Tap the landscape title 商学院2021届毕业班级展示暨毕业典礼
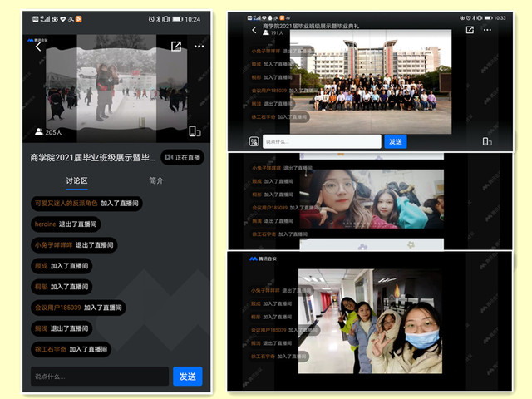 pyautogui.click(x=311, y=26)
